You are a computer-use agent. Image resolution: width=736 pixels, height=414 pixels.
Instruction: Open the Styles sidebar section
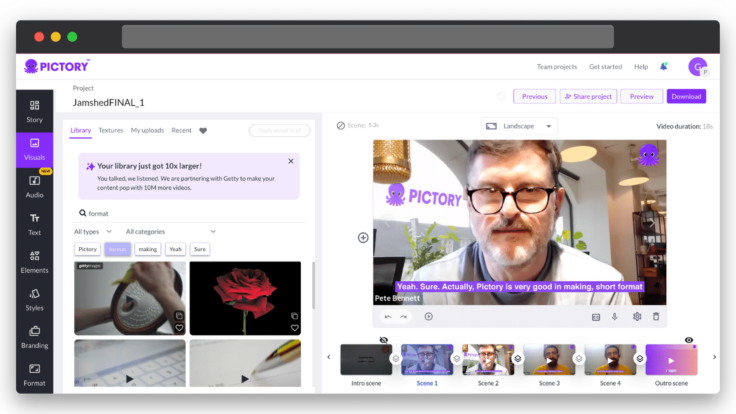(x=34, y=299)
